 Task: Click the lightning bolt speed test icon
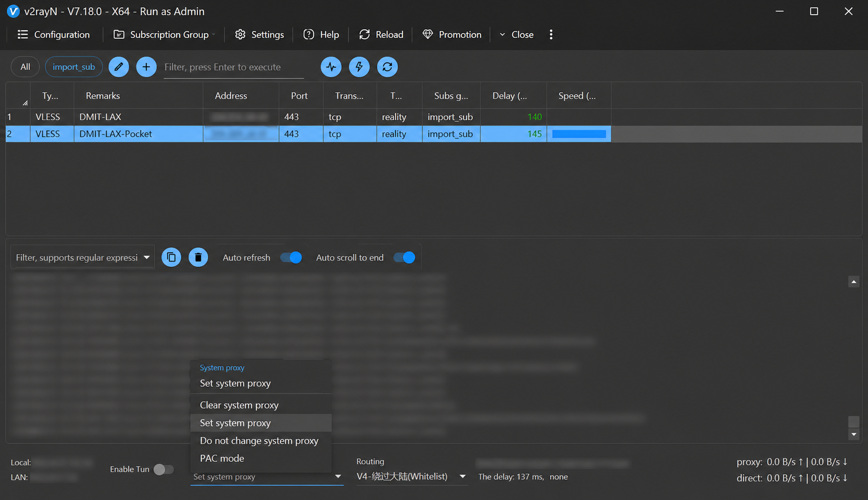click(359, 67)
